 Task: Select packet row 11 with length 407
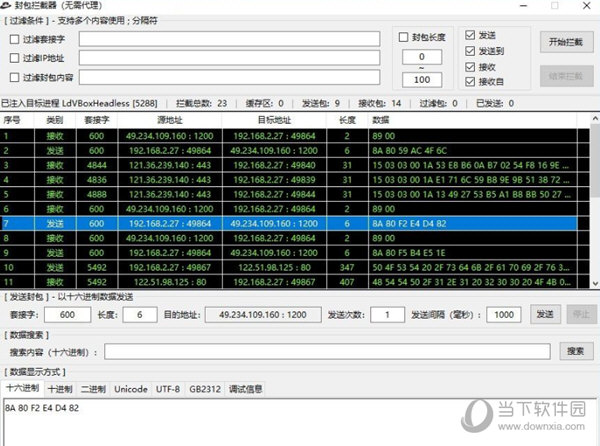(x=289, y=282)
